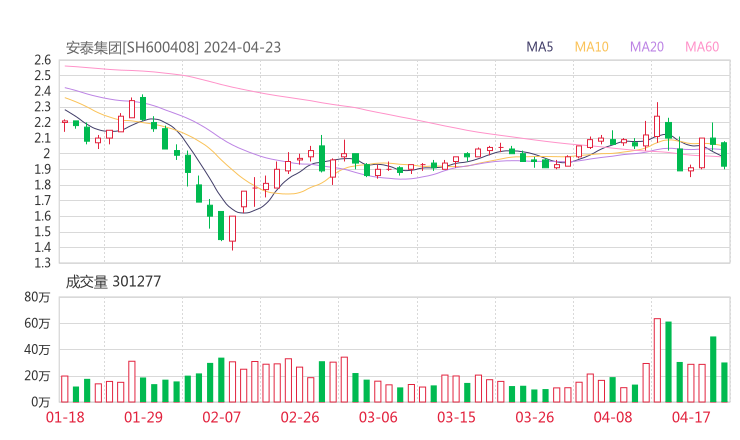Click the 03-15 date axis label

pyautogui.click(x=456, y=417)
